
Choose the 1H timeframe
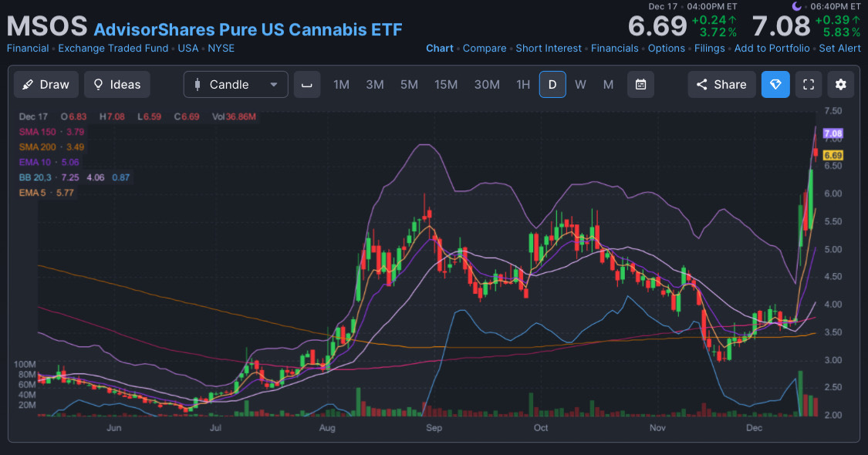(x=523, y=85)
